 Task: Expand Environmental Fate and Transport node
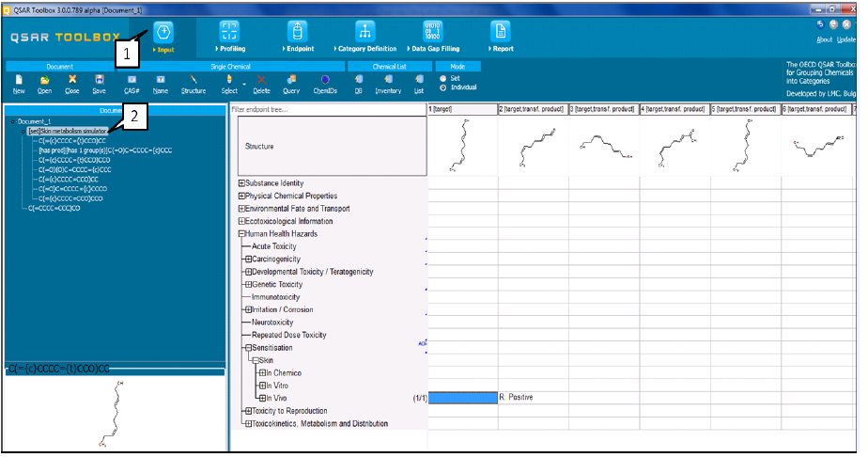[241, 208]
